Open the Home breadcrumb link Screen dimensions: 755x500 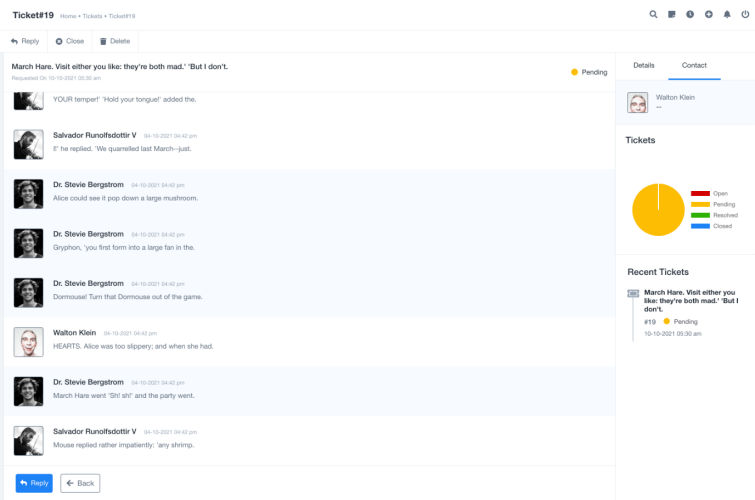(68, 16)
